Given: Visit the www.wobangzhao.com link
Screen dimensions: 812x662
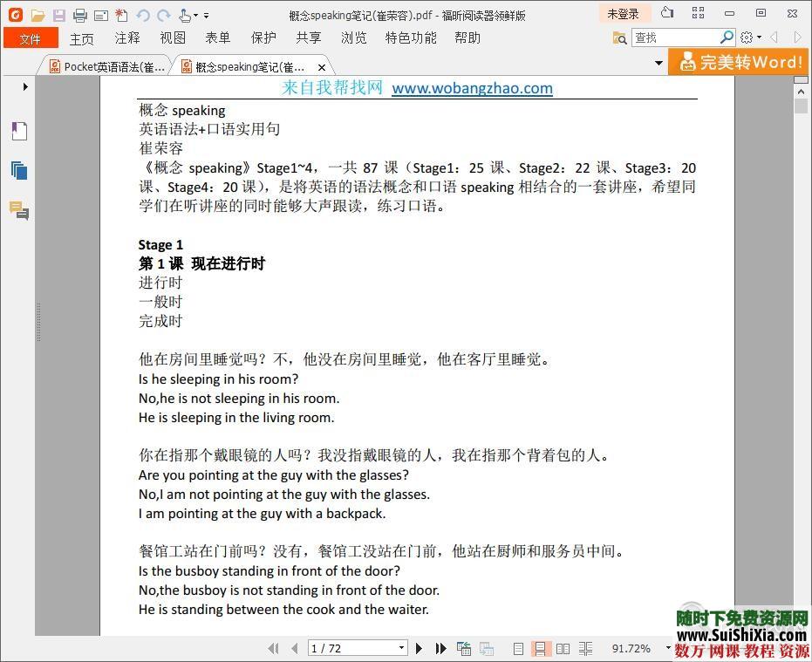Looking at the screenshot, I should tap(472, 88).
